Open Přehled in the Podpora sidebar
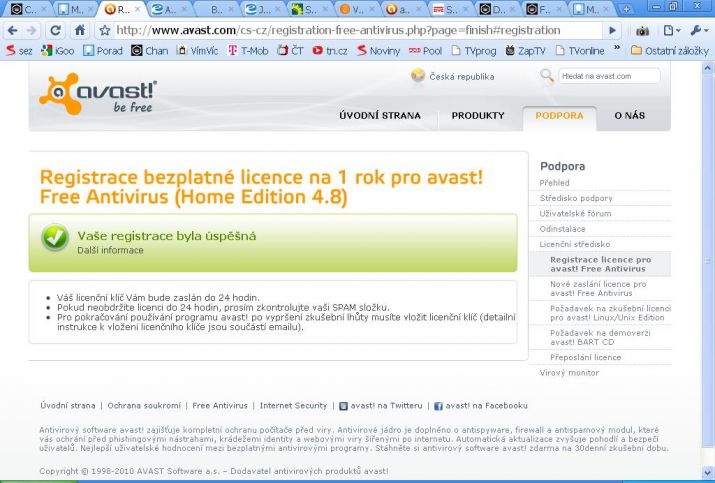This screenshot has height=483, width=715. coord(554,183)
